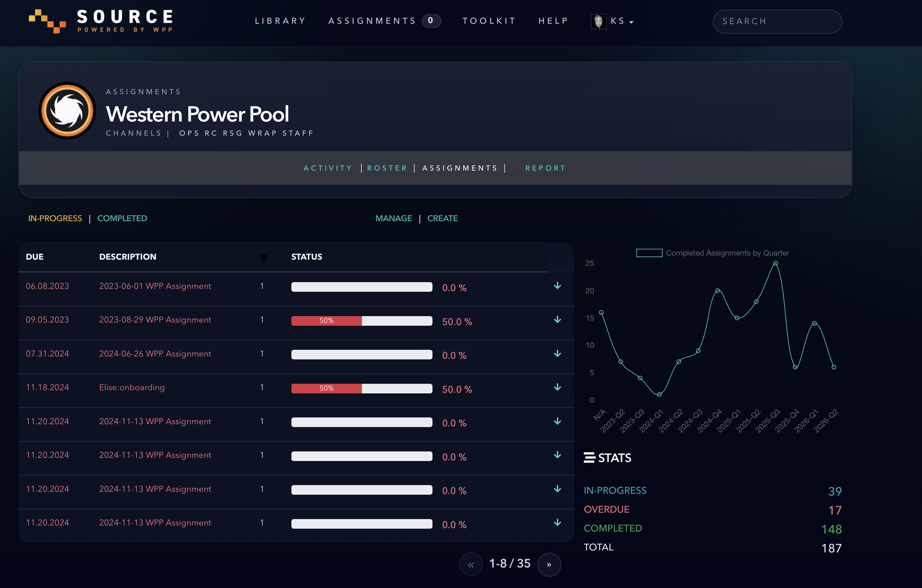922x588 pixels.
Task: Open the Help menu
Action: point(553,21)
